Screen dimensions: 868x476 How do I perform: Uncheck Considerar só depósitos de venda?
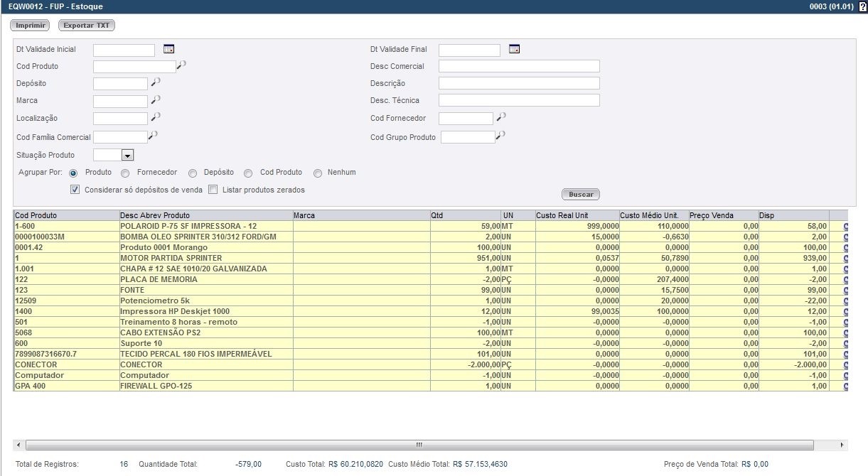(75, 190)
